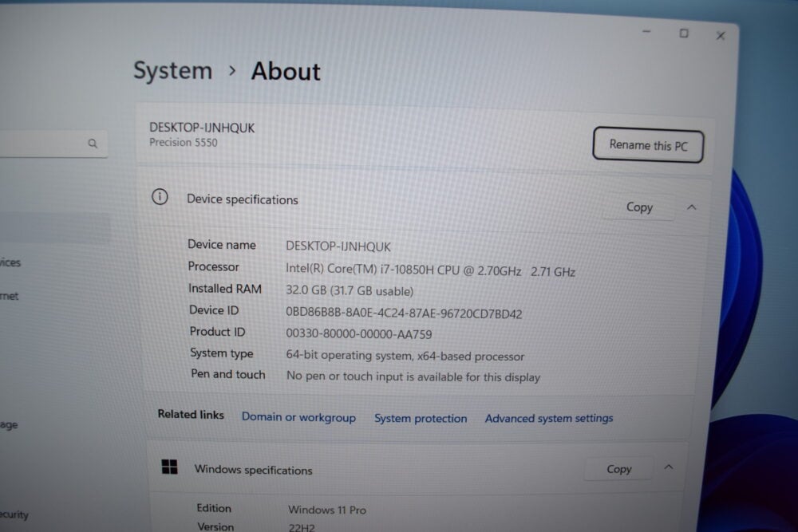The image size is (798, 532).
Task: Click the Device ID label
Action: 214,310
